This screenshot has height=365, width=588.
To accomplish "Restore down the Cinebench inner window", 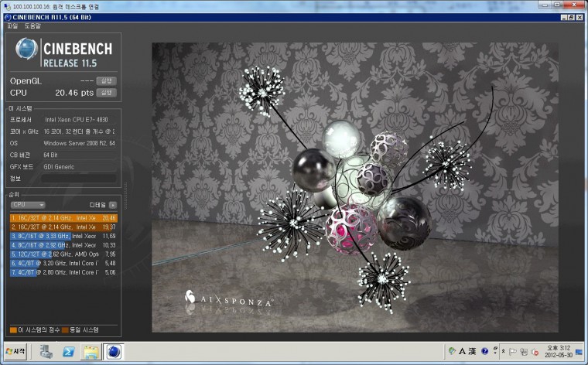I will (x=571, y=17).
